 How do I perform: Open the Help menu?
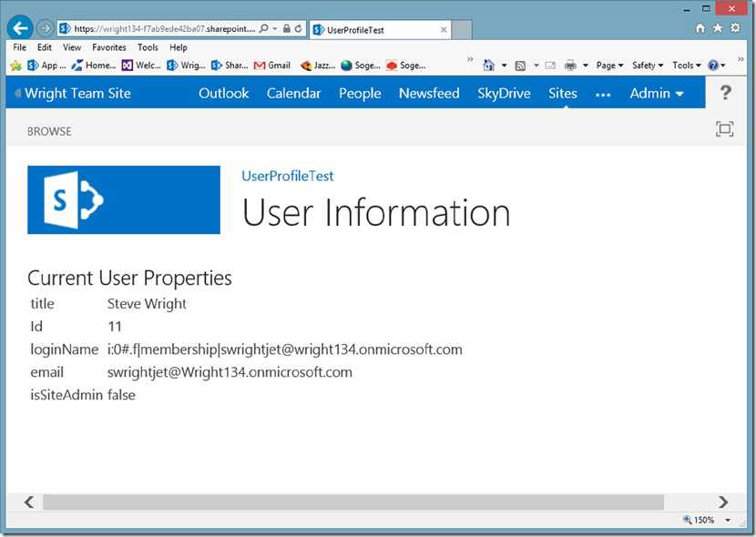click(x=179, y=47)
